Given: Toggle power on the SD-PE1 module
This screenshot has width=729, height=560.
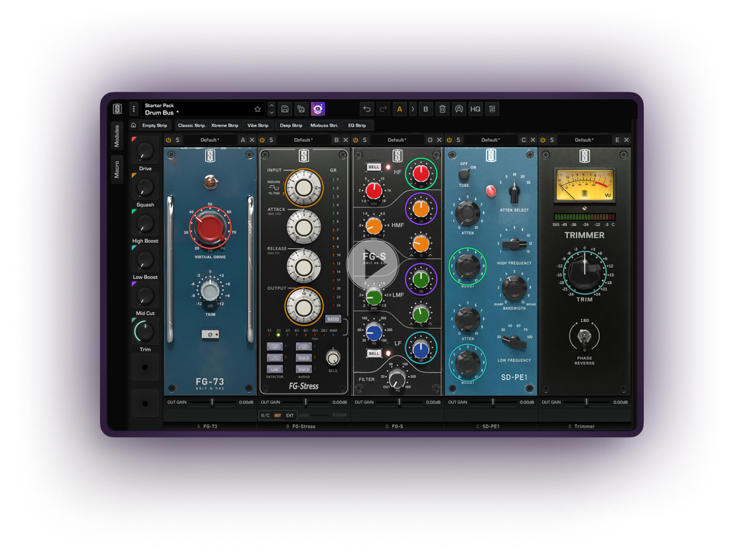Looking at the screenshot, I should [x=450, y=140].
